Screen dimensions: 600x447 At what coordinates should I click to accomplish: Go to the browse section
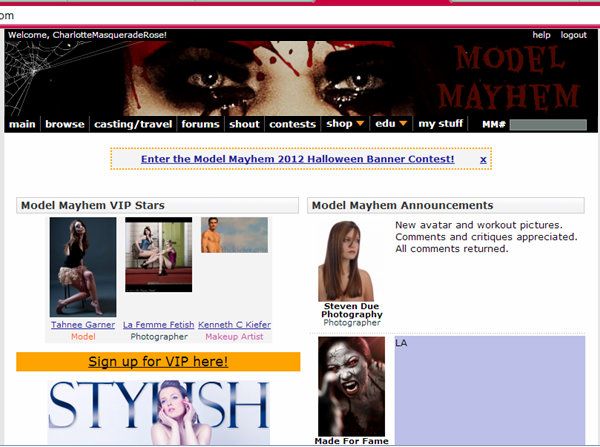pos(65,124)
